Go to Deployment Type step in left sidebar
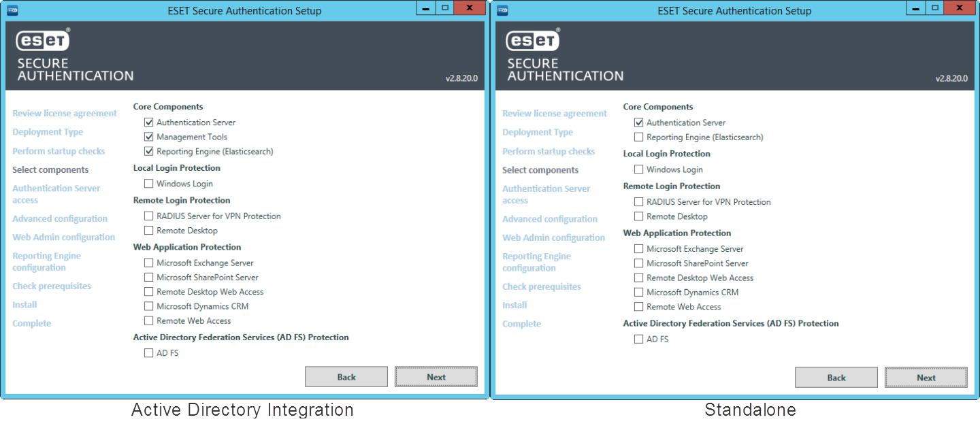The image size is (980, 430). pos(48,132)
